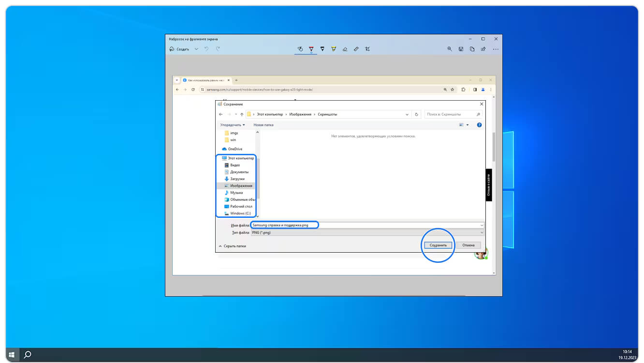
Task: Open Рабочий стол in the folder tree
Action: tap(241, 207)
